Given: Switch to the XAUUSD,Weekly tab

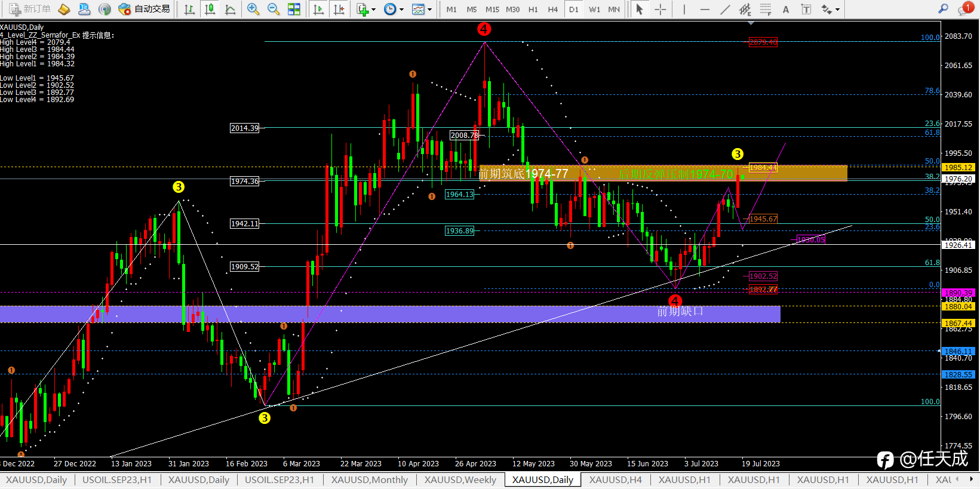Looking at the screenshot, I should coord(460,479).
